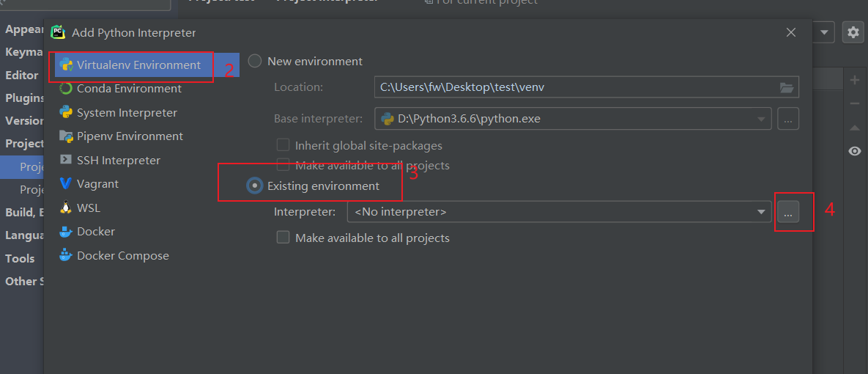Image resolution: width=868 pixels, height=374 pixels.
Task: Click the plus add package icon in Settings
Action: pyautogui.click(x=854, y=81)
